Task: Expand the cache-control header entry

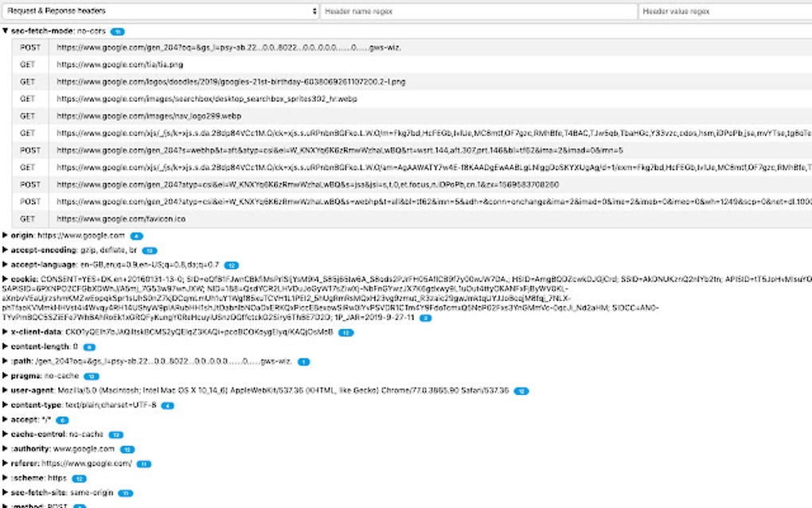Action: [6, 434]
